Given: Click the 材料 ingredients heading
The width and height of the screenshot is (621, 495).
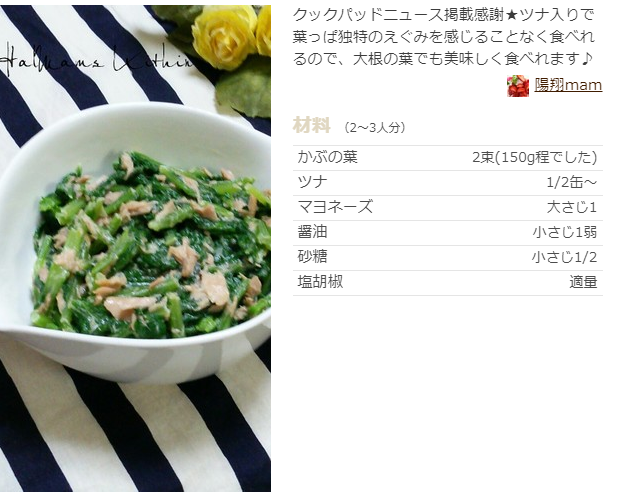Looking at the screenshot, I should [312, 126].
